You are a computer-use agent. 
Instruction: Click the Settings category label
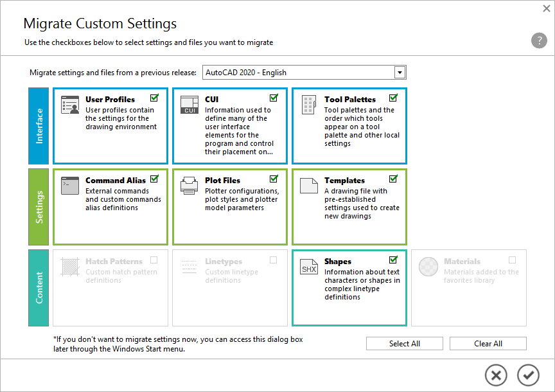(39, 207)
